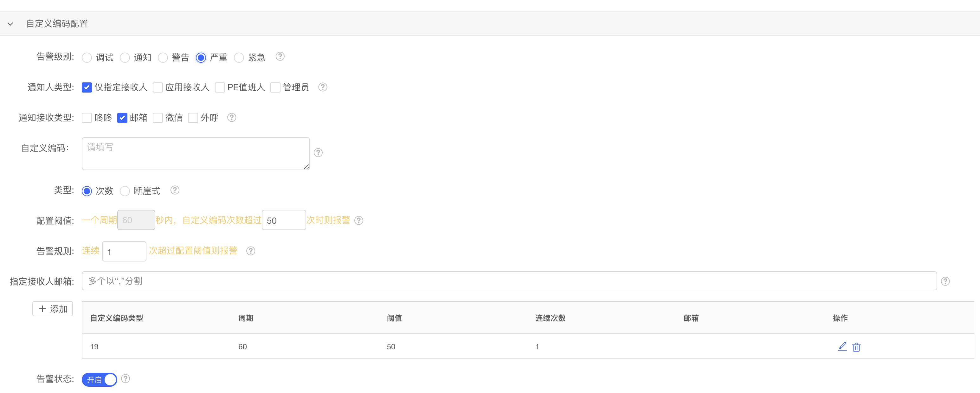Screen dimensions: 980x393
Task: Click help icon beside 断崖式 type option
Action: click(x=175, y=190)
